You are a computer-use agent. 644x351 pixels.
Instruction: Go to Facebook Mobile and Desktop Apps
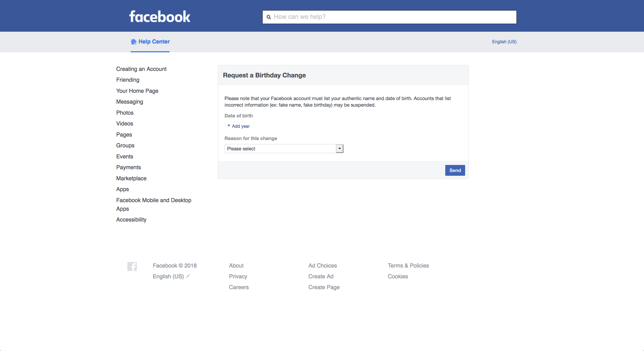154,204
